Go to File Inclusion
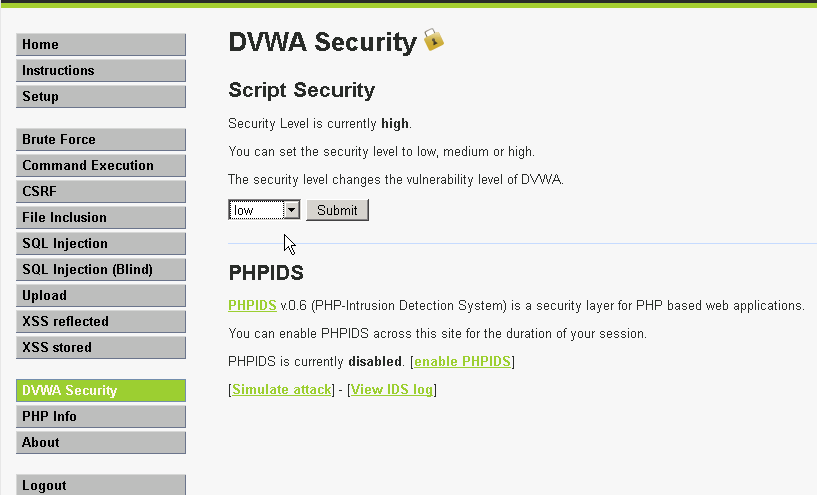The image size is (817, 496). click(x=101, y=218)
